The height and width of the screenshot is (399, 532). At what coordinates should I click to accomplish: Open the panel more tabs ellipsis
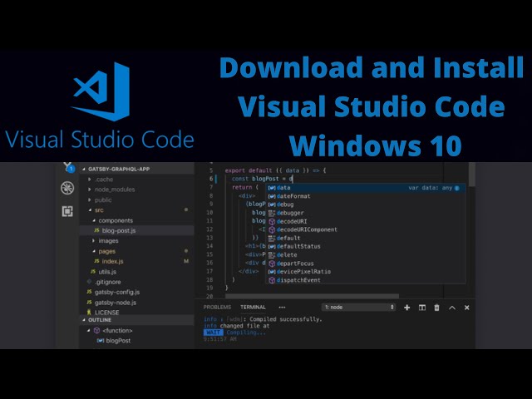click(282, 307)
